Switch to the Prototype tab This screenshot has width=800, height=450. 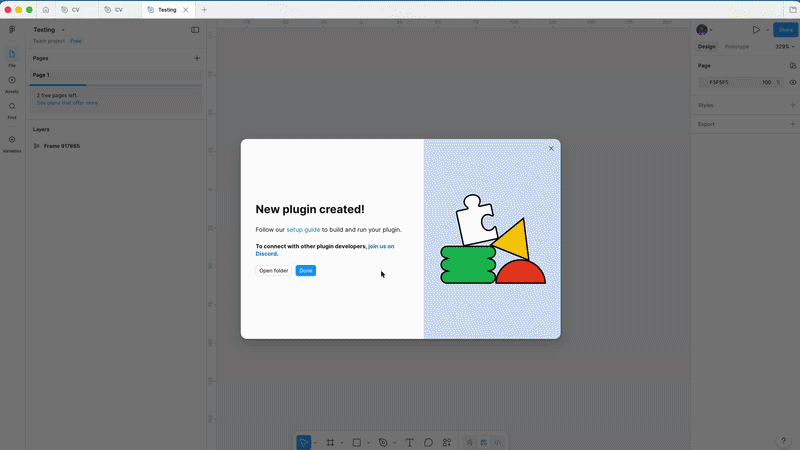pos(736,46)
